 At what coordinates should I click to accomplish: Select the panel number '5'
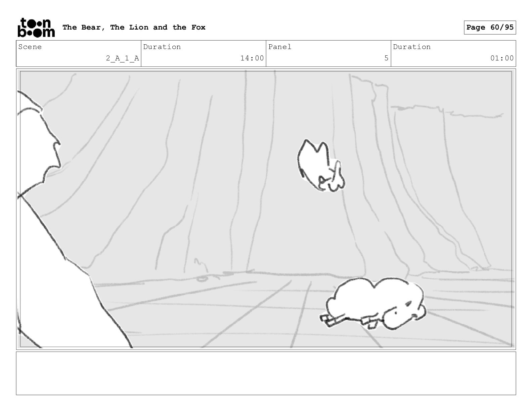[386, 58]
